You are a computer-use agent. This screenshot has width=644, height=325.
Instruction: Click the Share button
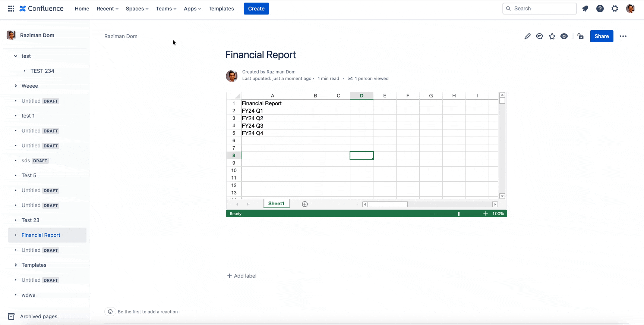tap(601, 36)
